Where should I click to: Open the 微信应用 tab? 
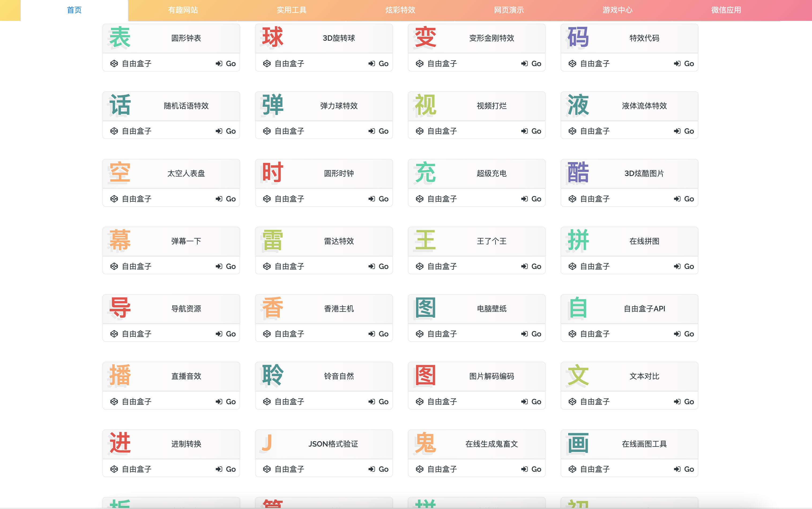click(726, 10)
